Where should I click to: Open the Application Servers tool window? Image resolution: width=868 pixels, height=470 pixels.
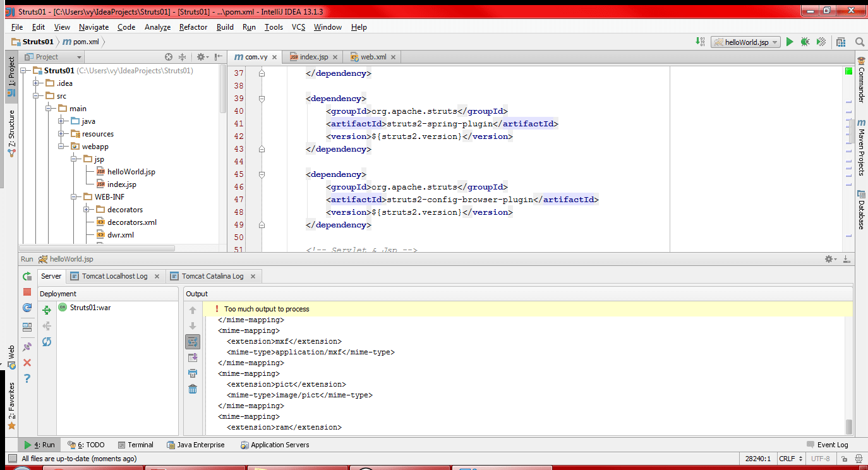pyautogui.click(x=275, y=445)
